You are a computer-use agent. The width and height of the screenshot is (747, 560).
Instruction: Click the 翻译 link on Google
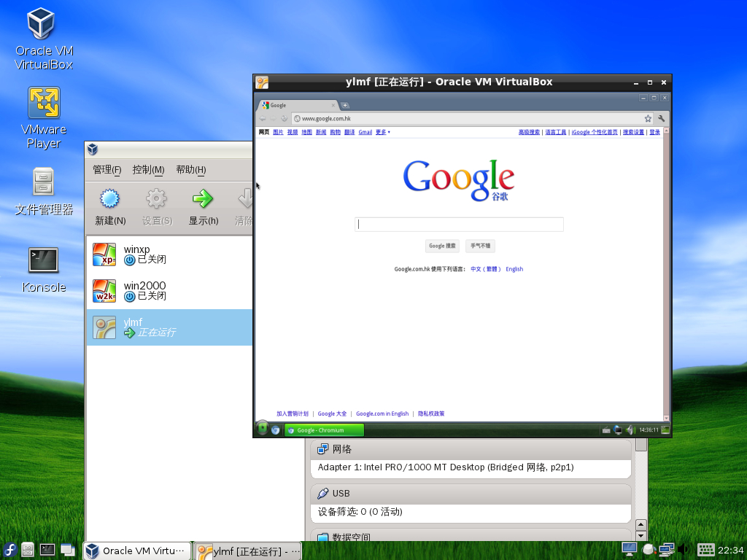349,132
